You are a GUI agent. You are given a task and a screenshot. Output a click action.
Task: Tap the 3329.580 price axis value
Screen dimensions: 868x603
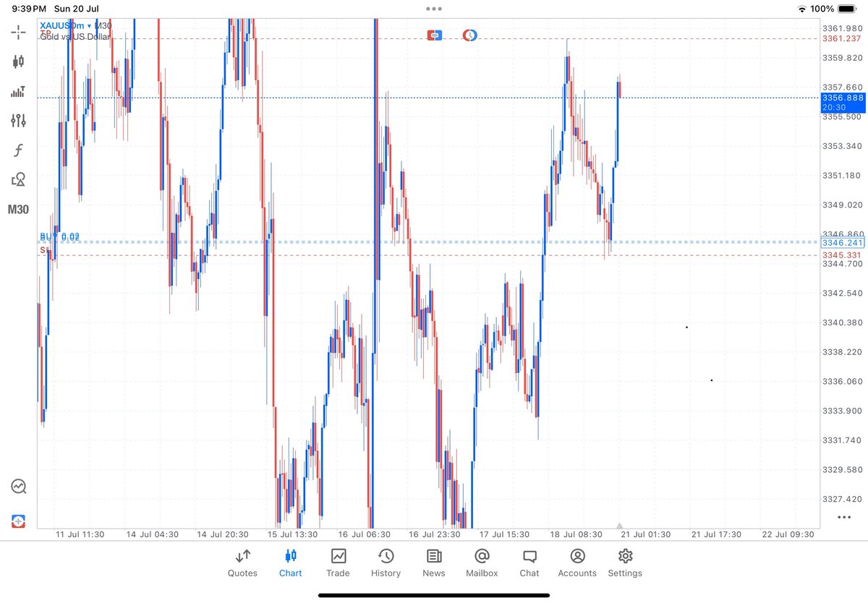coord(842,469)
